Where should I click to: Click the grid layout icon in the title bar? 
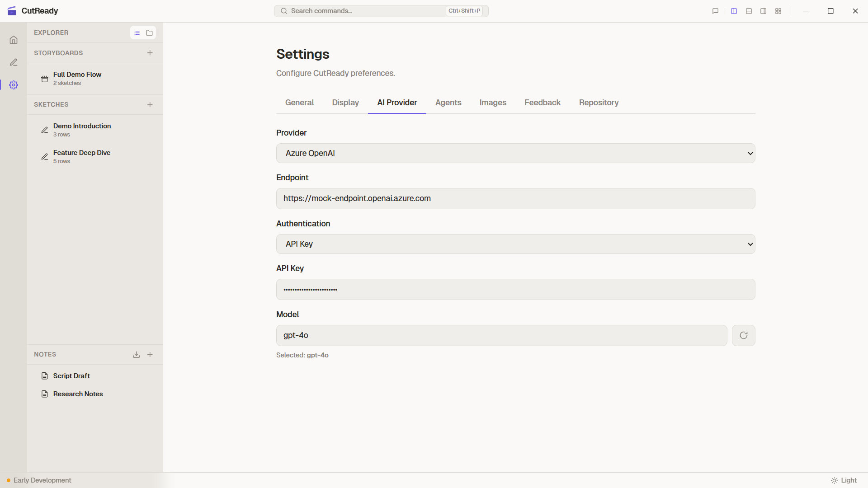pos(778,11)
